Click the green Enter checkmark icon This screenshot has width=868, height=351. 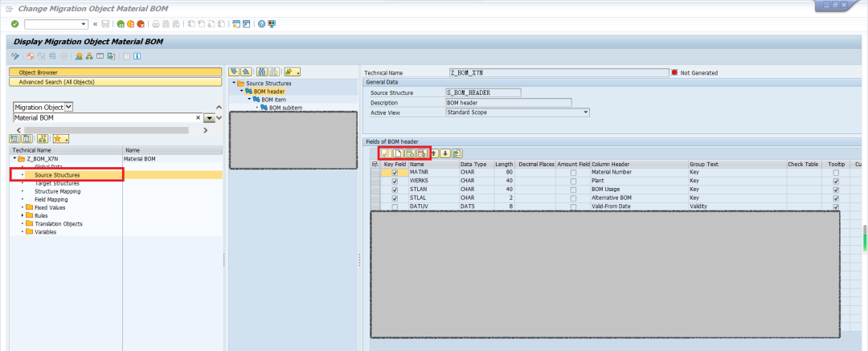click(x=15, y=24)
